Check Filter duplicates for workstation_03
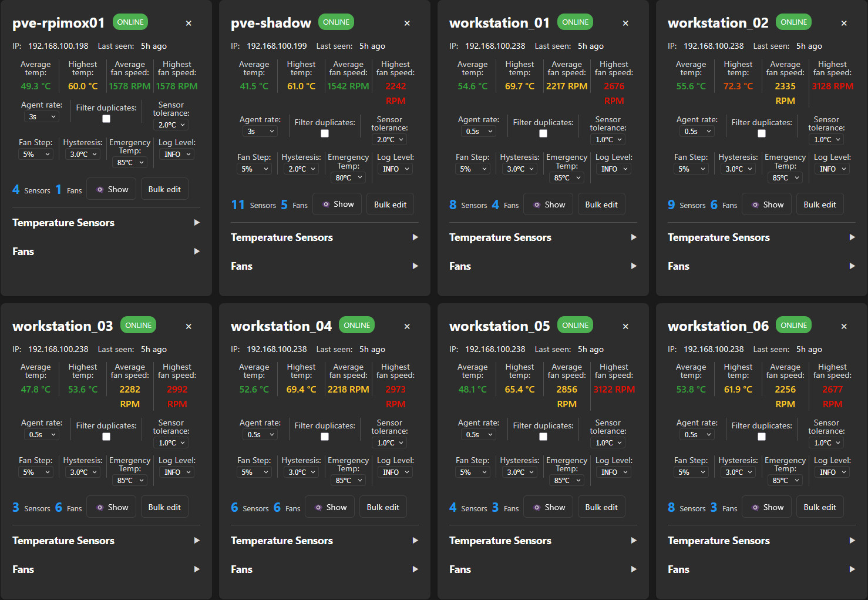868x600 pixels. pos(106,437)
